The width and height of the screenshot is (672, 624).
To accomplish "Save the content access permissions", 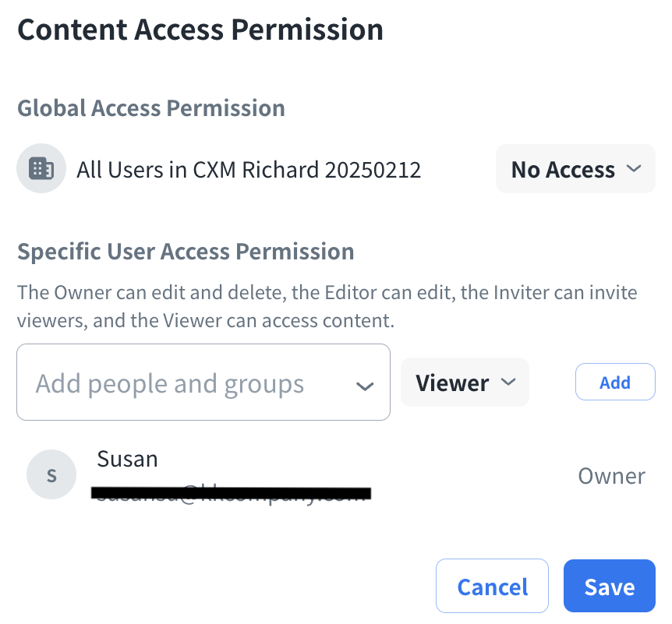I will point(609,587).
